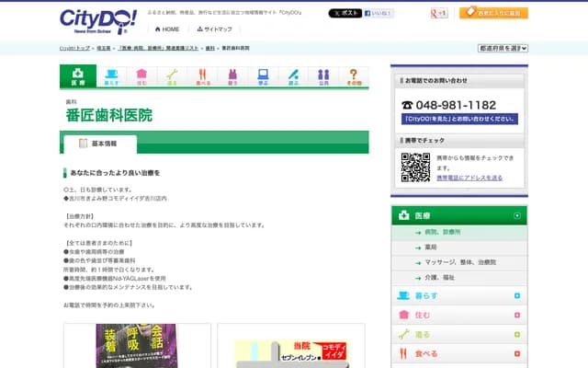The width and height of the screenshot is (588, 368).
Task: Click the 食べる fork and knife icon
Action: pyautogui.click(x=202, y=76)
